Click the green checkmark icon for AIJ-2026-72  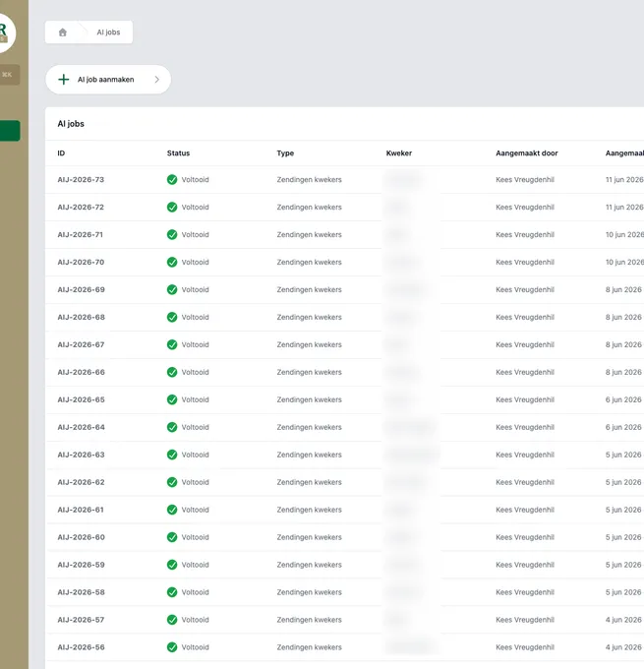pyautogui.click(x=172, y=208)
